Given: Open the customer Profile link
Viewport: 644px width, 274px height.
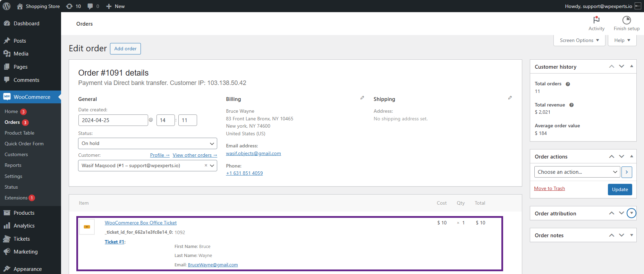Looking at the screenshot, I should (x=160, y=155).
